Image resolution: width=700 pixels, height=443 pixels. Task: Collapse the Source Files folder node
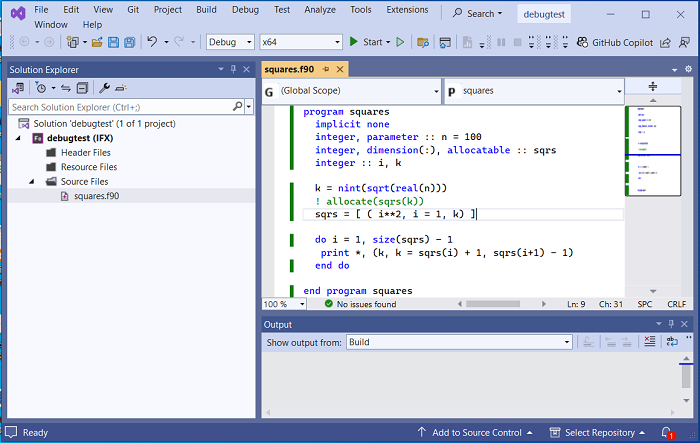pyautogui.click(x=33, y=181)
